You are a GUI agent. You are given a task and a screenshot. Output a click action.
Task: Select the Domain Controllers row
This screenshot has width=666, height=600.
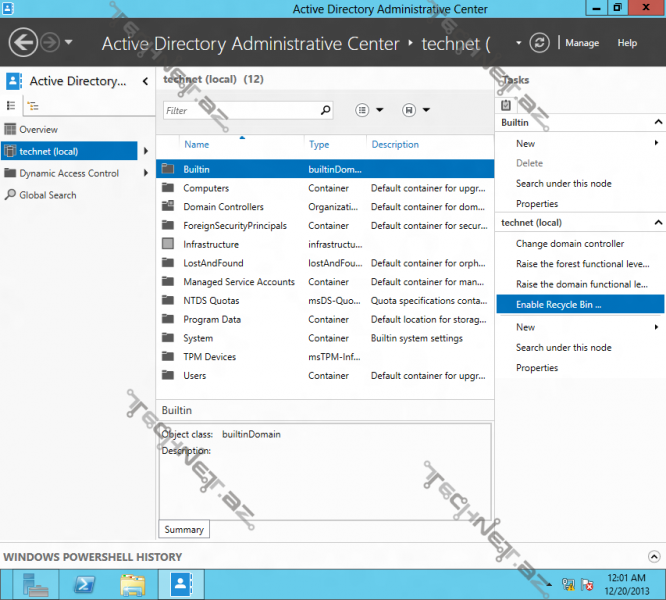[325, 206]
